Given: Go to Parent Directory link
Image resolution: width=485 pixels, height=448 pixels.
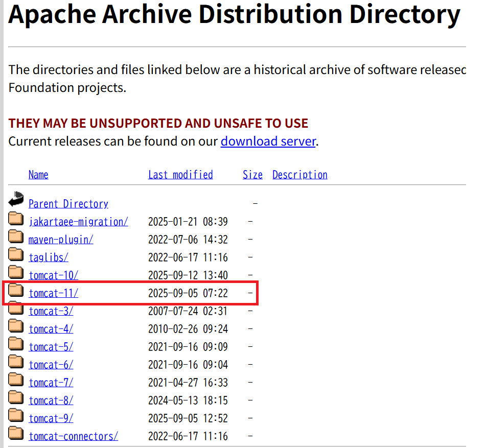Looking at the screenshot, I should tap(68, 204).
